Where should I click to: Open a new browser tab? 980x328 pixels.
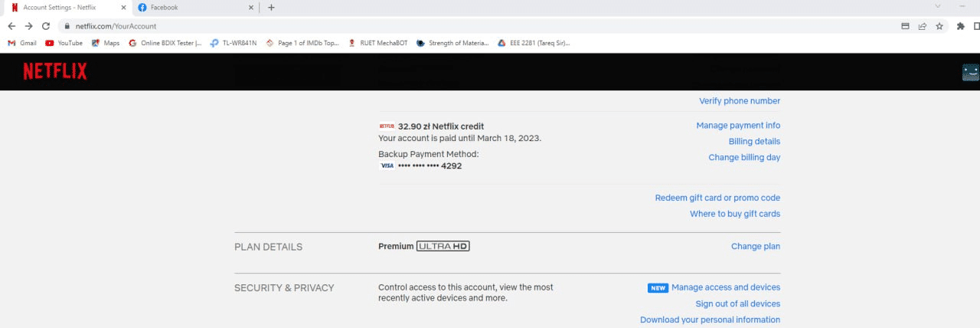pos(271,8)
